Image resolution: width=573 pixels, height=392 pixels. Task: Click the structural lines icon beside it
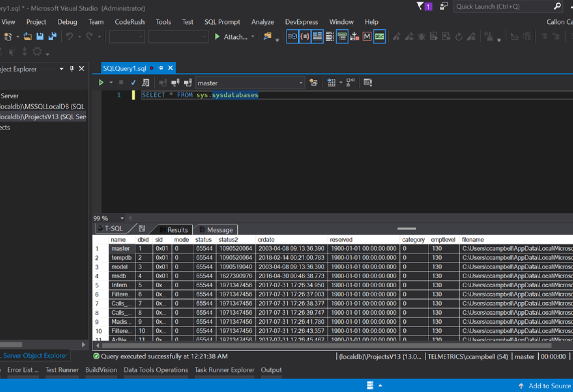(330, 36)
